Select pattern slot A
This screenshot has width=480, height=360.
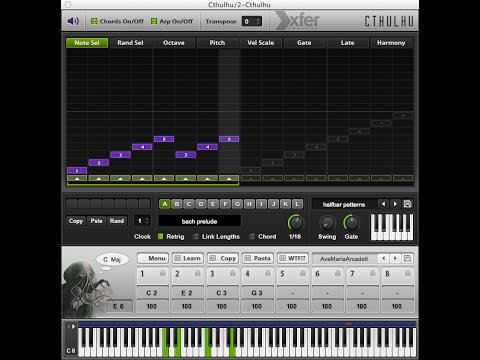165,204
